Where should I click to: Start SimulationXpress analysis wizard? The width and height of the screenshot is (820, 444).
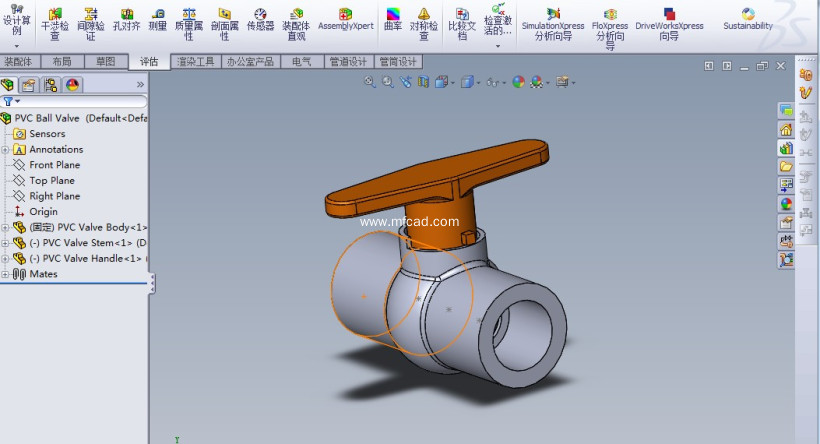click(553, 24)
